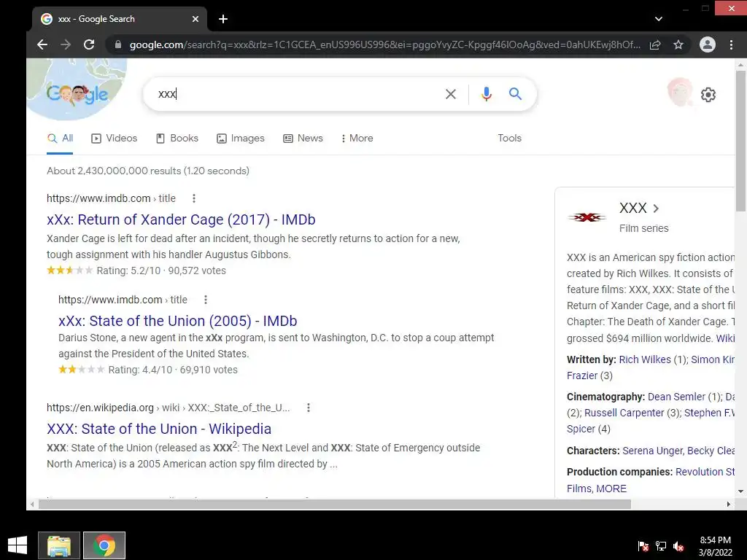Click the address bar URL
Image resolution: width=747 pixels, height=560 pixels.
coord(385,44)
